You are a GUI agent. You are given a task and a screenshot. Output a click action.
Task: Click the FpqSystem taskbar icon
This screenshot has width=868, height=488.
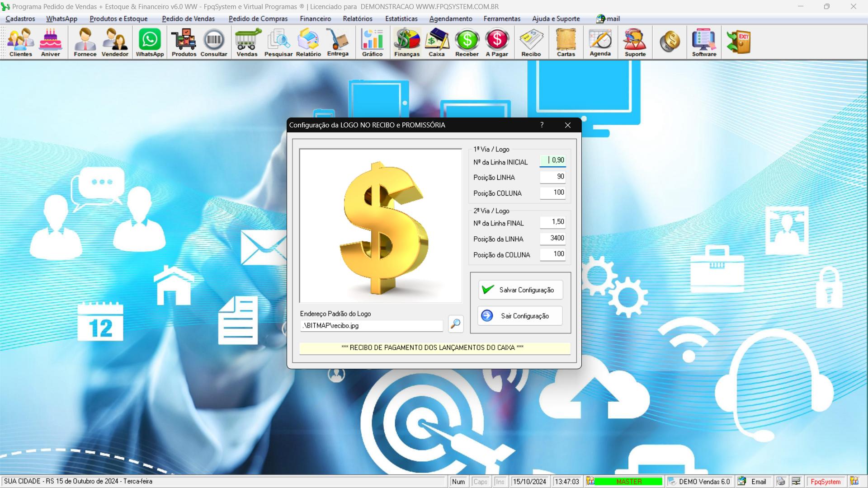click(x=825, y=481)
